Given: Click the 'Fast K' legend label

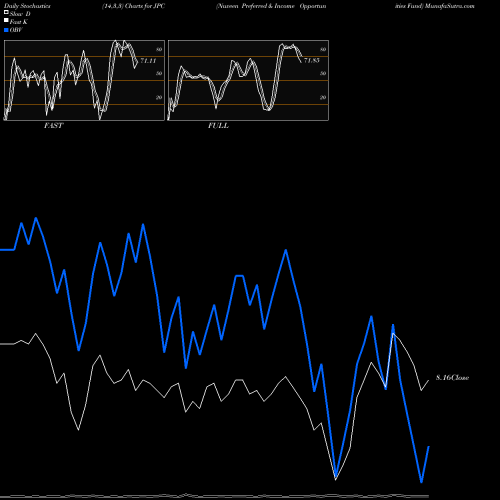Looking at the screenshot, I should point(19,22).
